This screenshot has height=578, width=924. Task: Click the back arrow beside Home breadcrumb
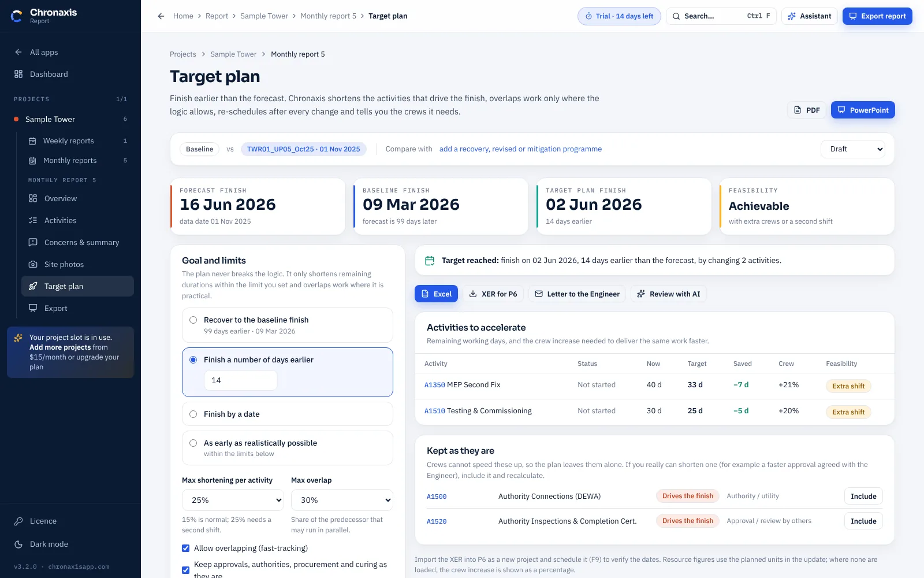[161, 16]
